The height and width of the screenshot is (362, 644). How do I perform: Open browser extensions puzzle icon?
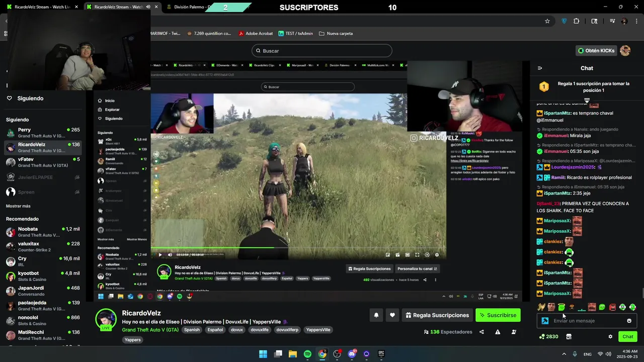(577, 21)
